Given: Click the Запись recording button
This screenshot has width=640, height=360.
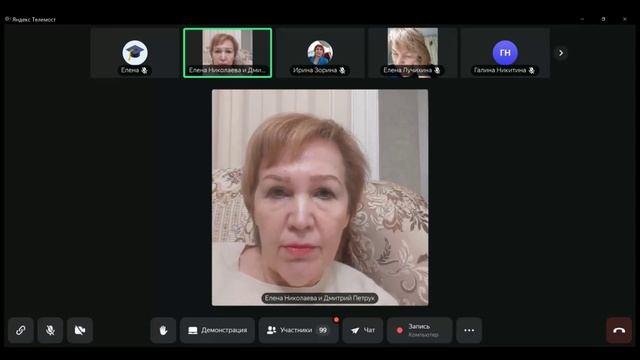Looking at the screenshot, I should [420, 330].
